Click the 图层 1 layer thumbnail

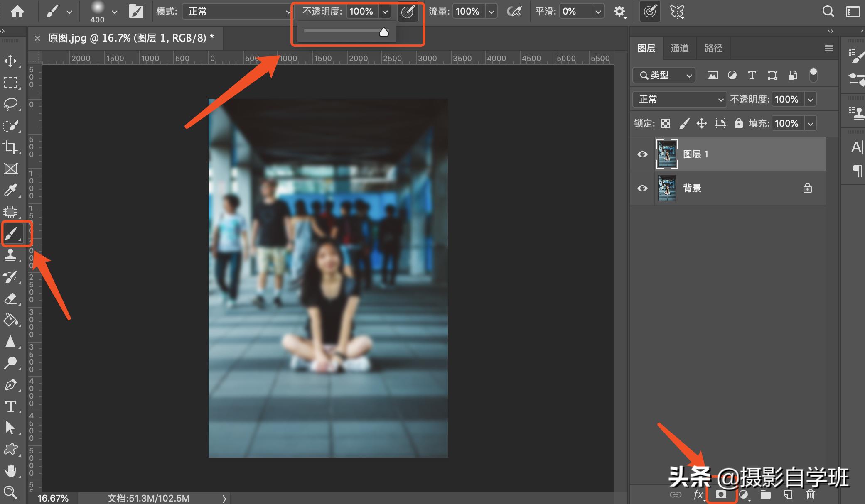coord(667,154)
